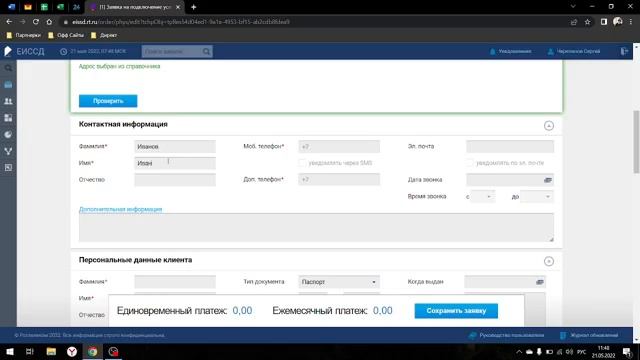Viewport: 640px width, 360px height.
Task: Open Журнал обновлений link in footer
Action: 594,336
